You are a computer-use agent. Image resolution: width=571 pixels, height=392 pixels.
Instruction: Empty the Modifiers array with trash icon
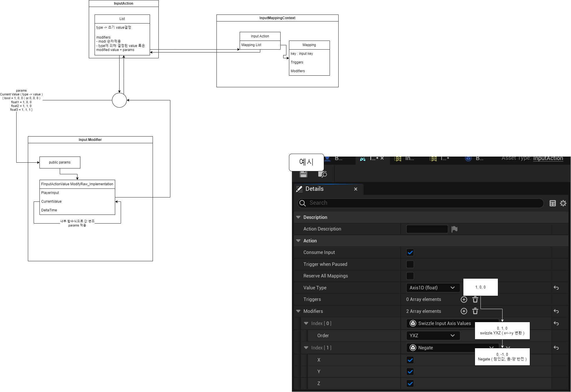click(475, 311)
